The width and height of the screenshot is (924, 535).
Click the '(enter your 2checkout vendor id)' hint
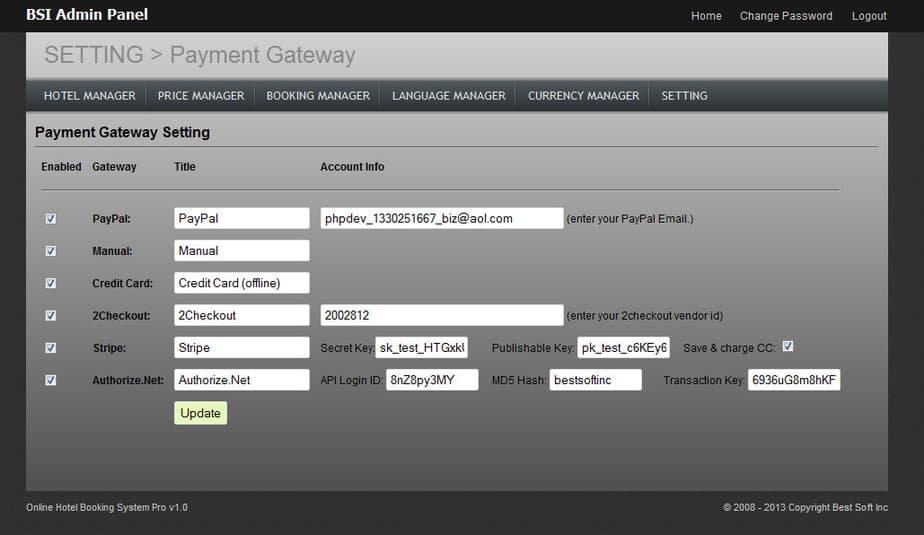645,316
